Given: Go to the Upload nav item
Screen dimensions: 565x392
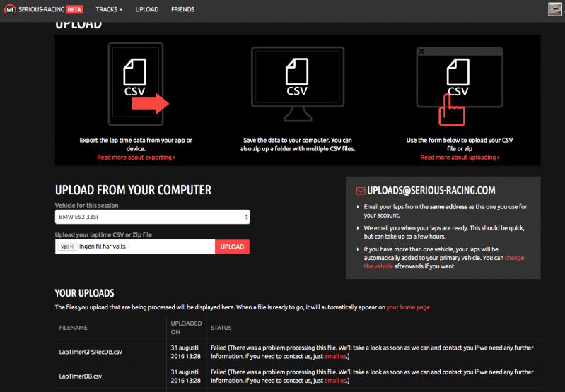Looking at the screenshot, I should tap(146, 9).
